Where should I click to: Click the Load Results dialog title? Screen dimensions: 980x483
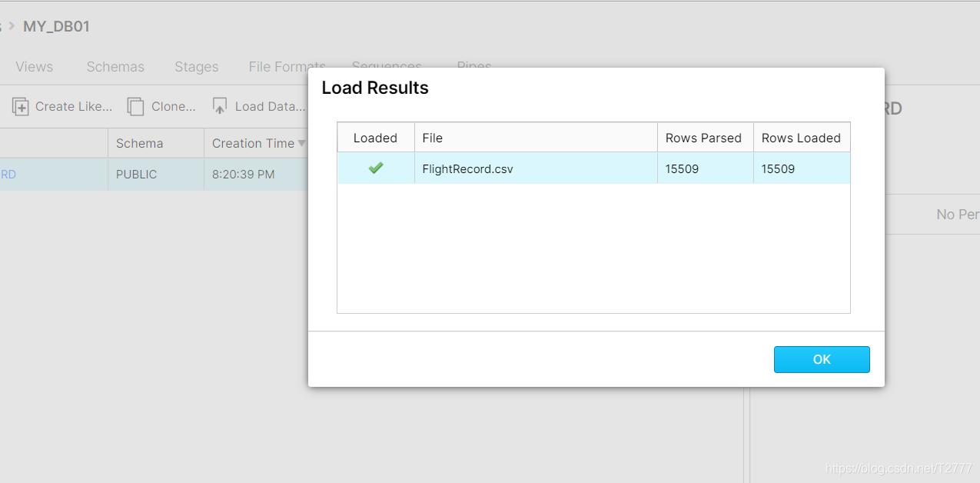coord(375,88)
